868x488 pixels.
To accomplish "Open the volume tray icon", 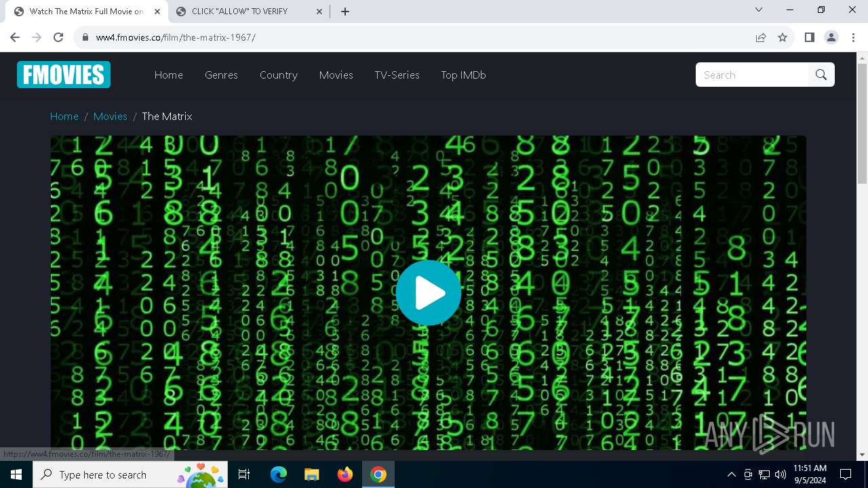I will [781, 474].
